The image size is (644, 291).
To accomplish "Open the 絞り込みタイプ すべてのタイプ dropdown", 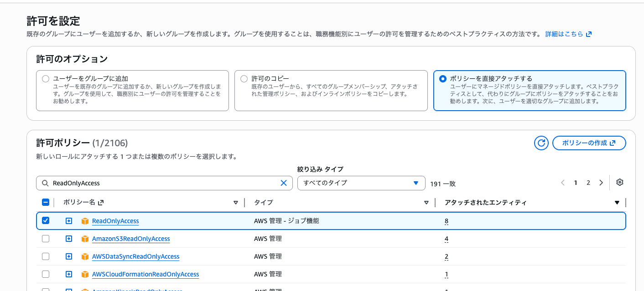I will [361, 183].
